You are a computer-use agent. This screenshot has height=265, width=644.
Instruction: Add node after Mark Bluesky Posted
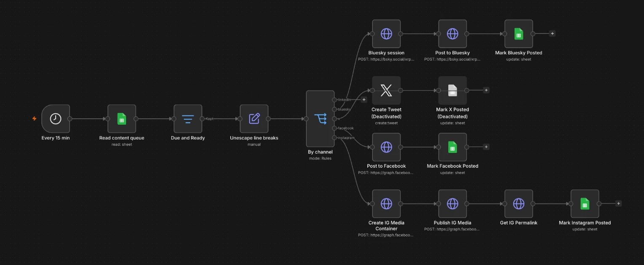point(552,34)
